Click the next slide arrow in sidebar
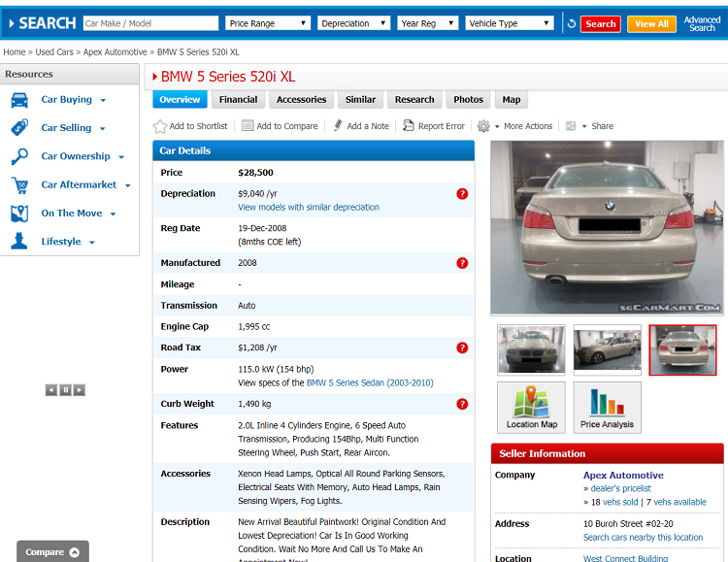The width and height of the screenshot is (728, 562). [80, 389]
